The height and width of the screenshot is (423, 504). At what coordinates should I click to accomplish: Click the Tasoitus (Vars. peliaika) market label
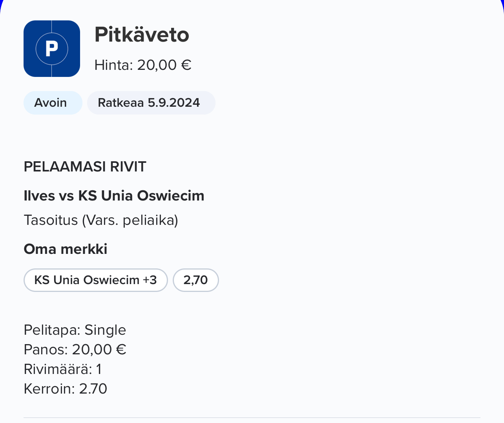(101, 220)
